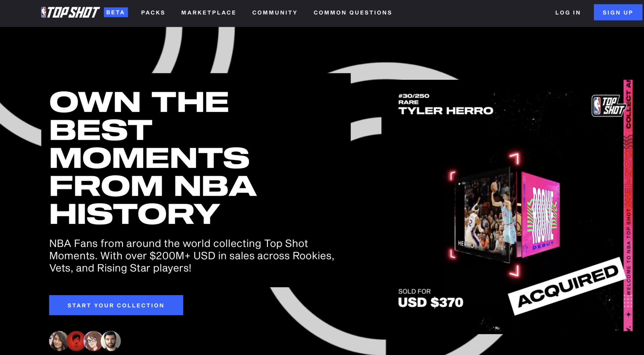
Task: Click the Log In link
Action: point(568,13)
